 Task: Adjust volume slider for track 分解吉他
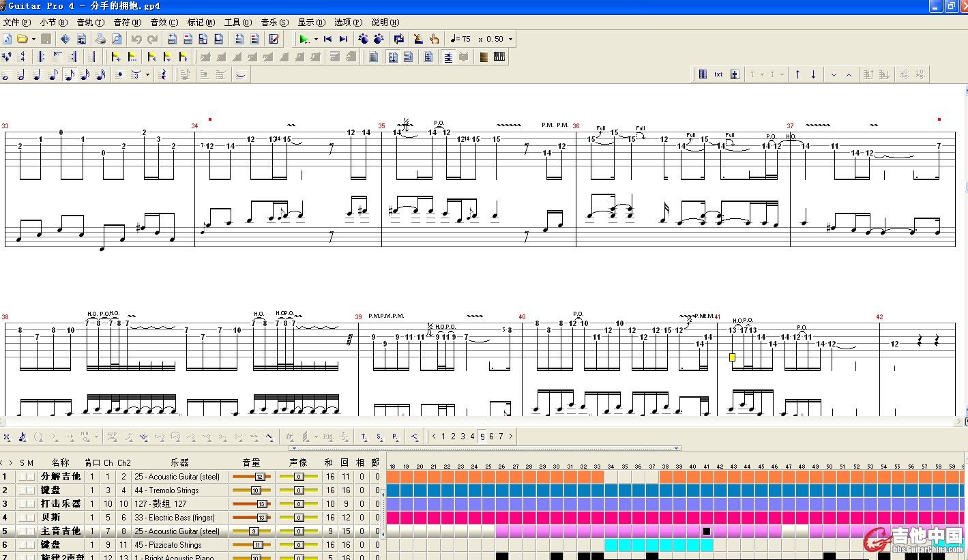252,477
